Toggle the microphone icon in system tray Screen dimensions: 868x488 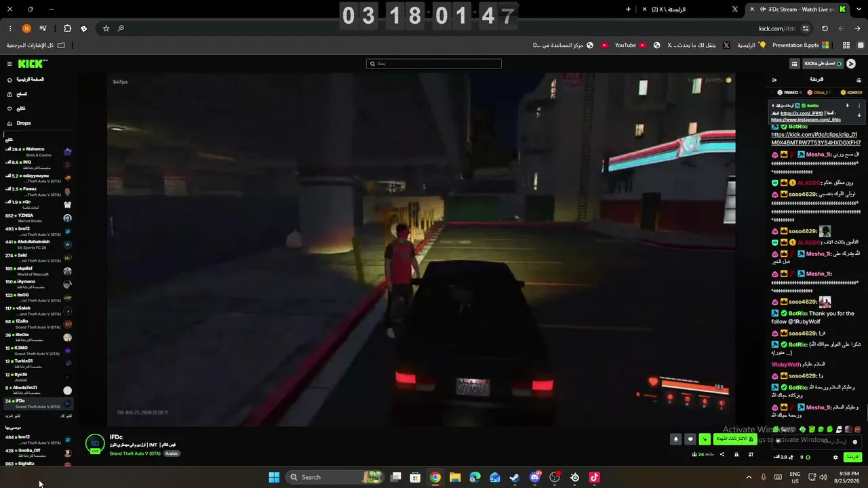tap(764, 477)
